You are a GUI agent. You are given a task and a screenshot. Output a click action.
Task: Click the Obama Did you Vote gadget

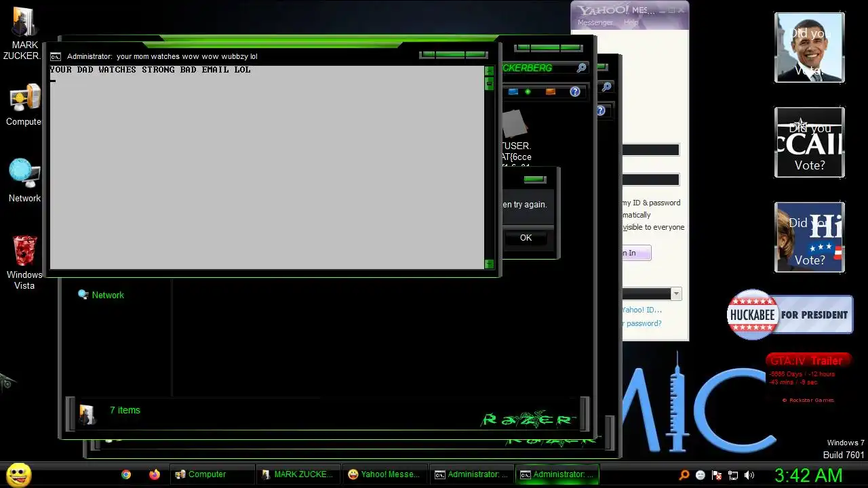tap(810, 47)
